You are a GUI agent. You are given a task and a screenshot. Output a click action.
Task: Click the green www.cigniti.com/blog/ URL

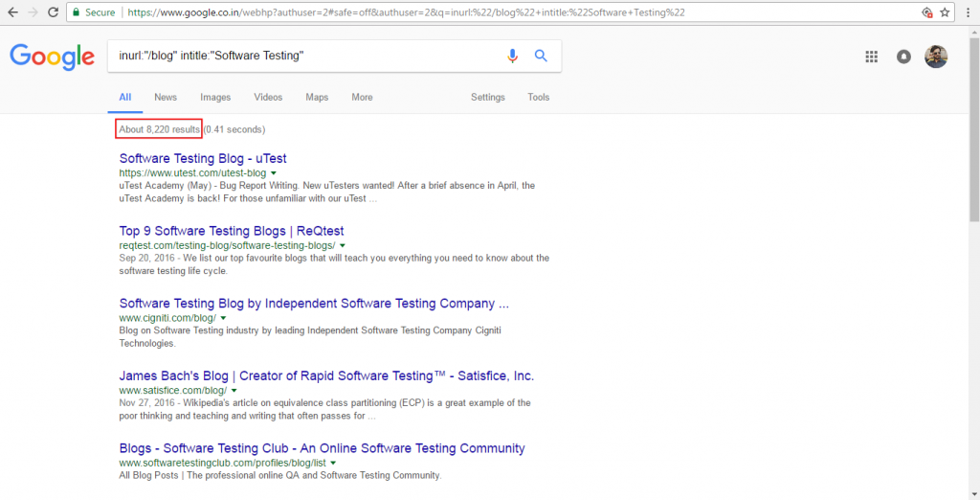click(x=167, y=319)
